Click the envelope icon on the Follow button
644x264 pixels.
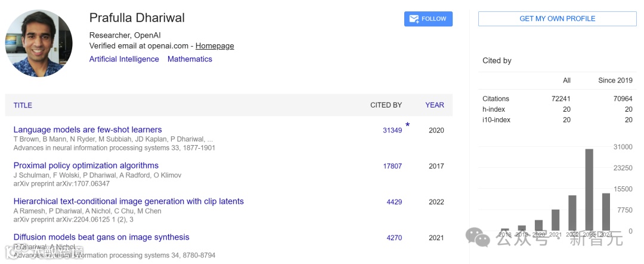coord(413,19)
